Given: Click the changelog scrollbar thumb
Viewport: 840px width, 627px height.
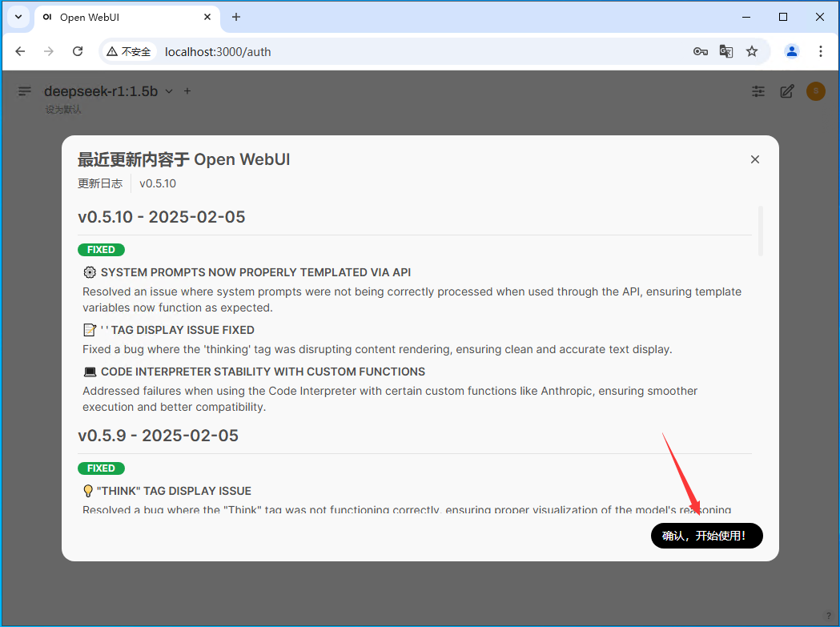Looking at the screenshot, I should [x=761, y=231].
